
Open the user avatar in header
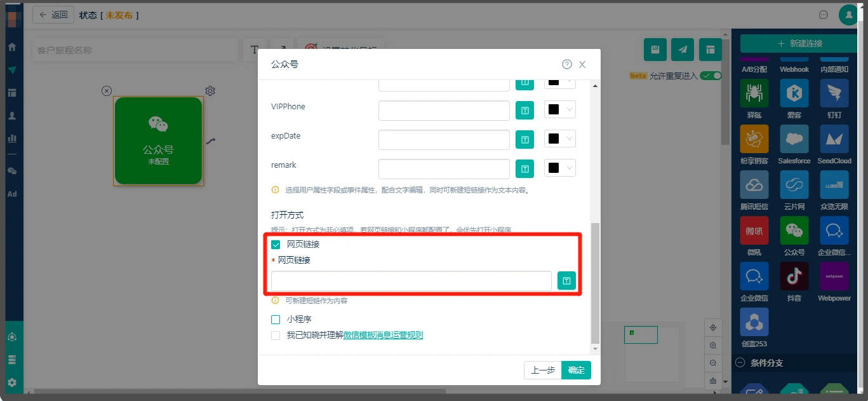pyautogui.click(x=848, y=15)
